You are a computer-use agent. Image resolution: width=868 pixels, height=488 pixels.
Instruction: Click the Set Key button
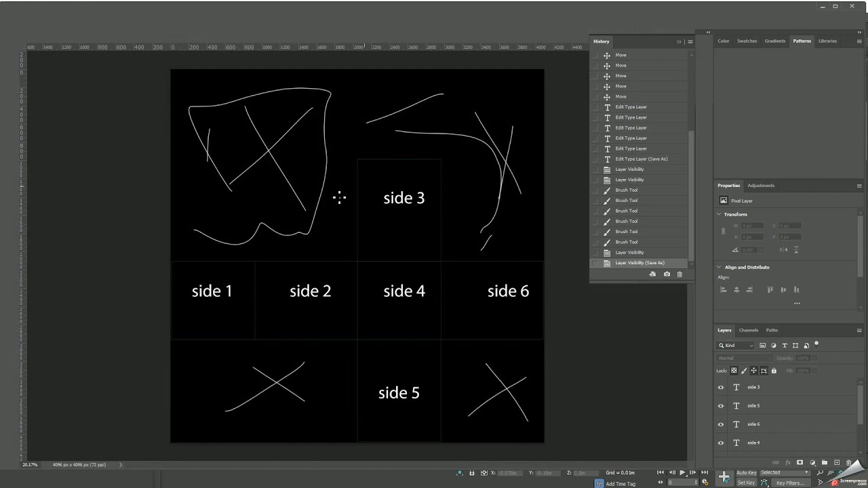(746, 483)
